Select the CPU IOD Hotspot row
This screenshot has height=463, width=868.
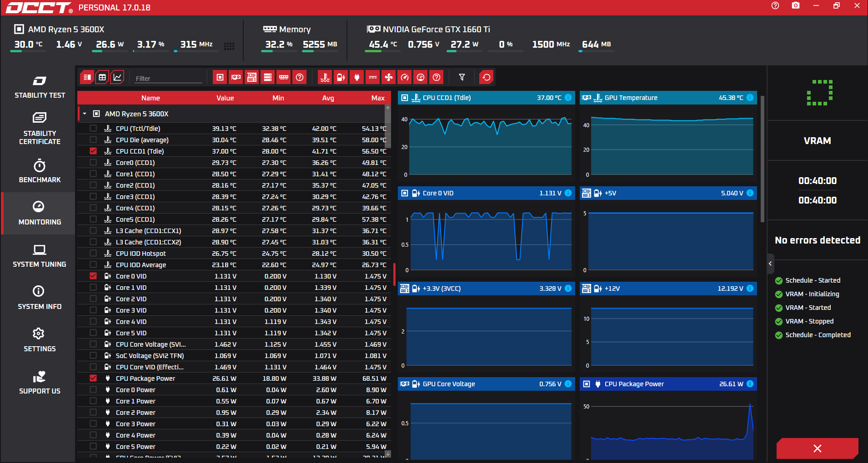pyautogui.click(x=234, y=253)
